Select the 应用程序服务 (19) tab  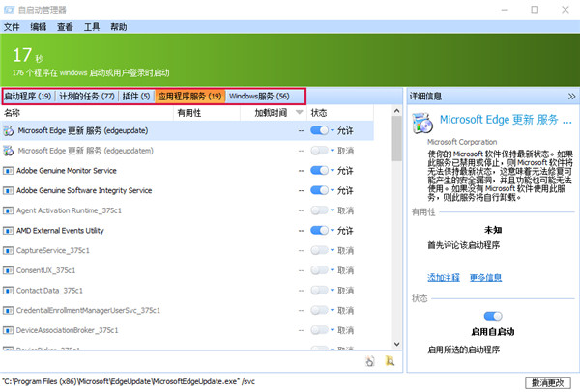(189, 97)
